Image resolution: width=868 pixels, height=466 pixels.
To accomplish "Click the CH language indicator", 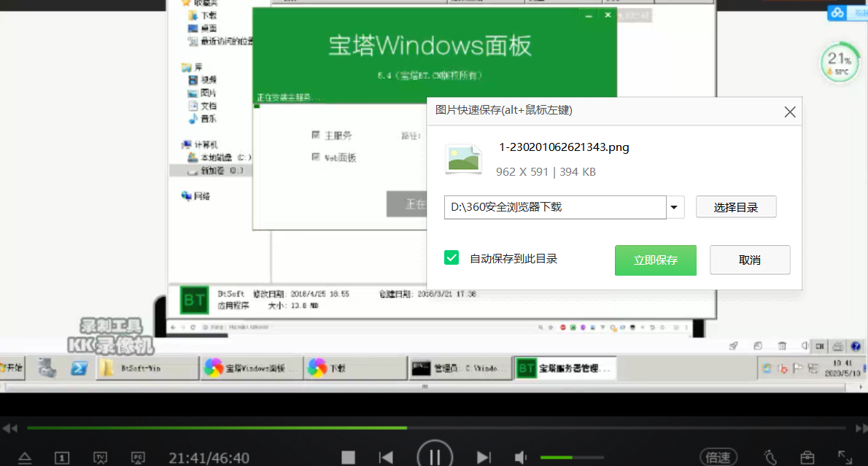I will point(820,346).
